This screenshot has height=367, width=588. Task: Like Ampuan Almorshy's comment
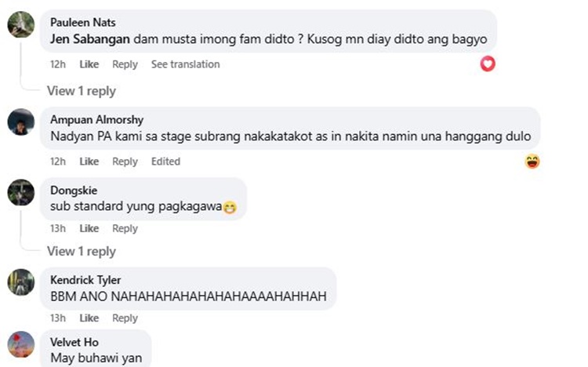[89, 162]
